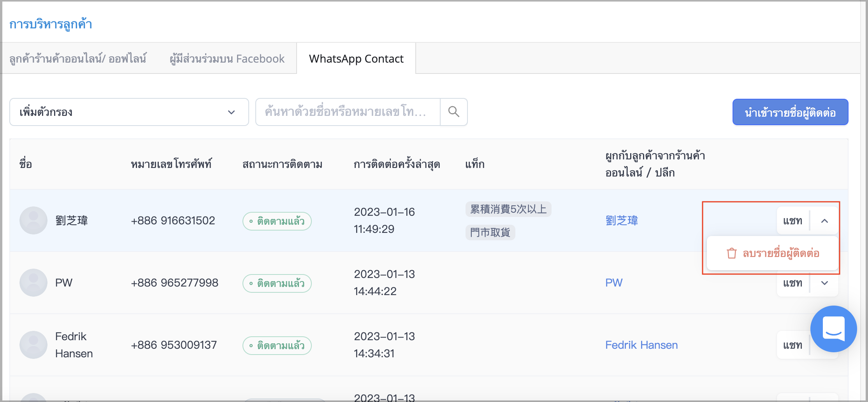Image resolution: width=868 pixels, height=402 pixels.
Task: Click แชท button for Fedrik Hansen
Action: pos(793,345)
